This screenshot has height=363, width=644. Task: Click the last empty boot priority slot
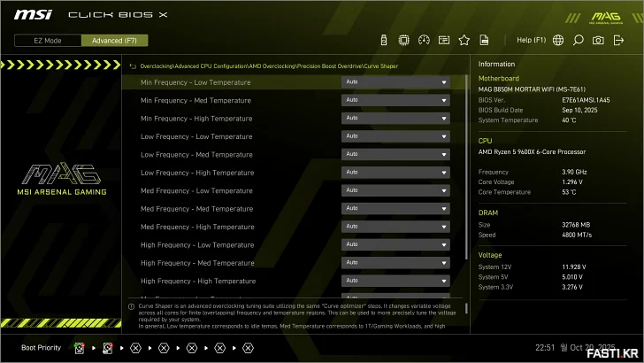click(248, 348)
